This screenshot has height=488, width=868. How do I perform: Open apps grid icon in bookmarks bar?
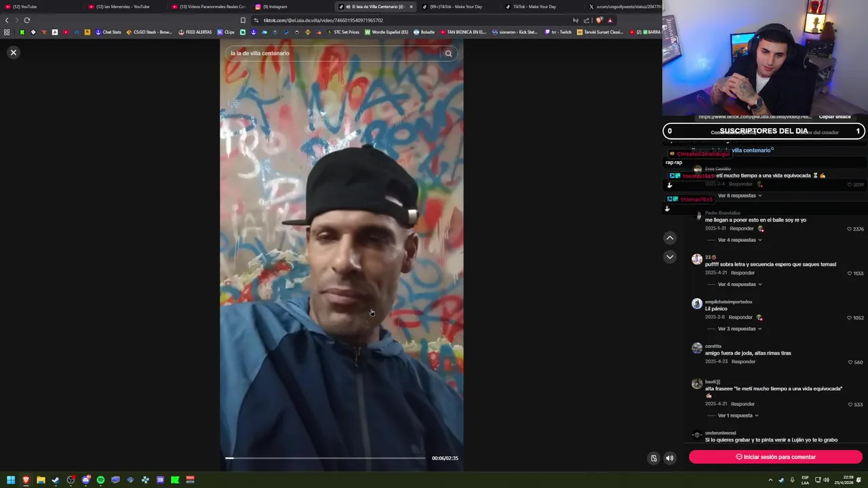pos(7,32)
